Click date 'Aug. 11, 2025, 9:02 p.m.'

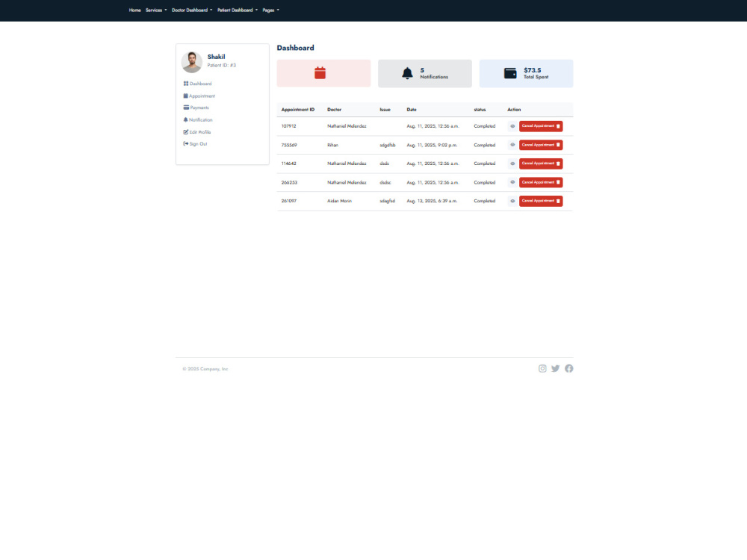(432, 146)
